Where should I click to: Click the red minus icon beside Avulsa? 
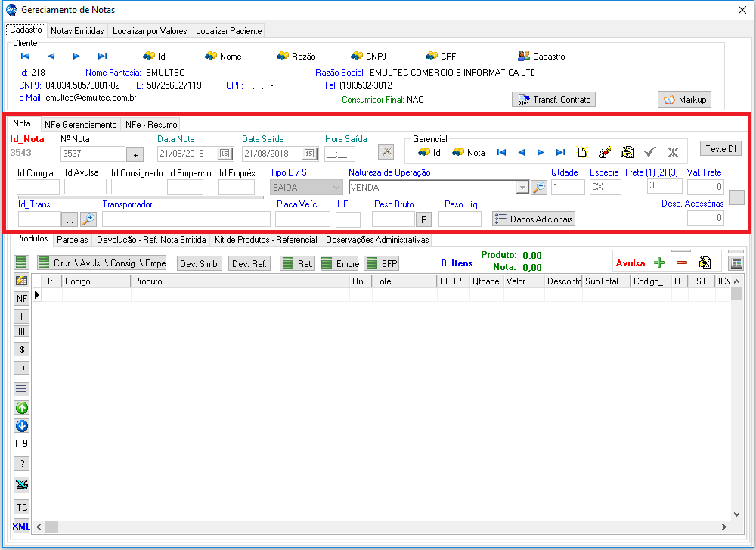(x=681, y=263)
